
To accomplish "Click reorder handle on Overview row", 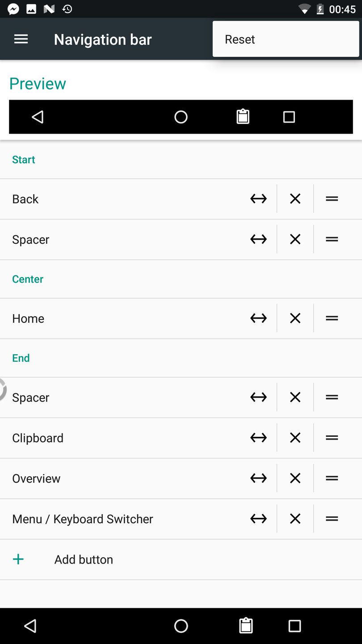I will tap(332, 479).
